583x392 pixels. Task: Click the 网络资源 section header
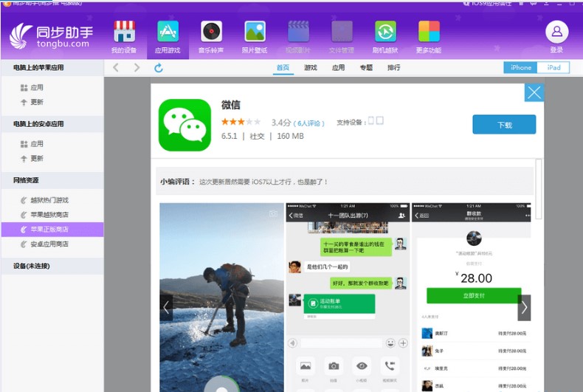point(52,180)
